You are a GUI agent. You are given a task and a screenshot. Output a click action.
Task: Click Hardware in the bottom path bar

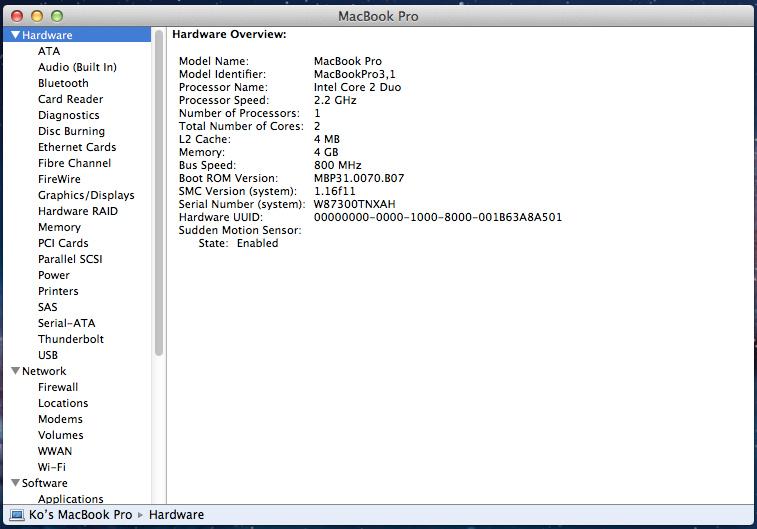pos(176,515)
